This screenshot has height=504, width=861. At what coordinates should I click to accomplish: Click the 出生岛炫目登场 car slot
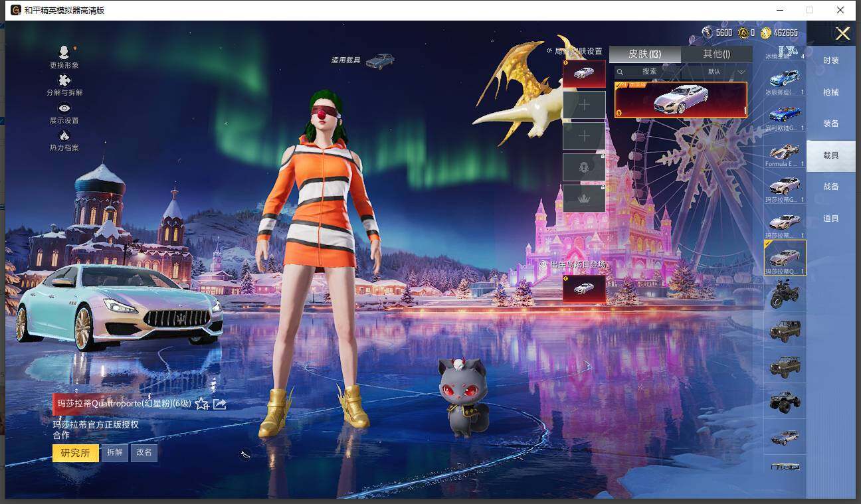coord(584,289)
